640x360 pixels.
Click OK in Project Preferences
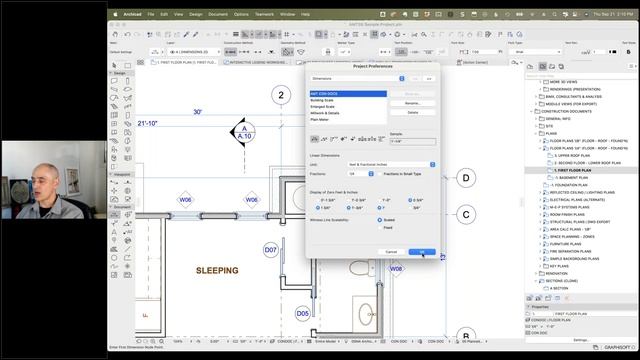422,252
